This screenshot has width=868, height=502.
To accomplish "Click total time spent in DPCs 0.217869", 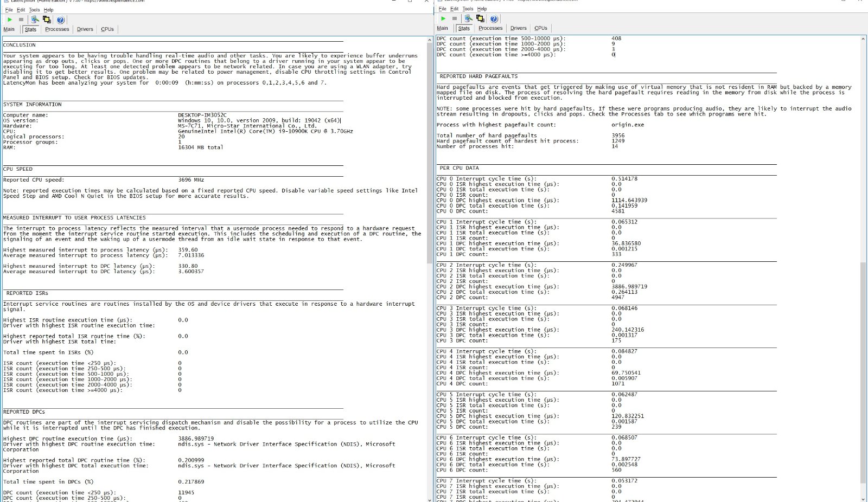I will 191,482.
